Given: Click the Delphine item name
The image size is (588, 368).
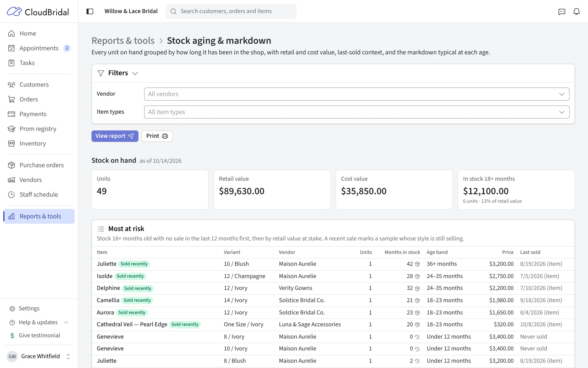Looking at the screenshot, I should 108,288.
